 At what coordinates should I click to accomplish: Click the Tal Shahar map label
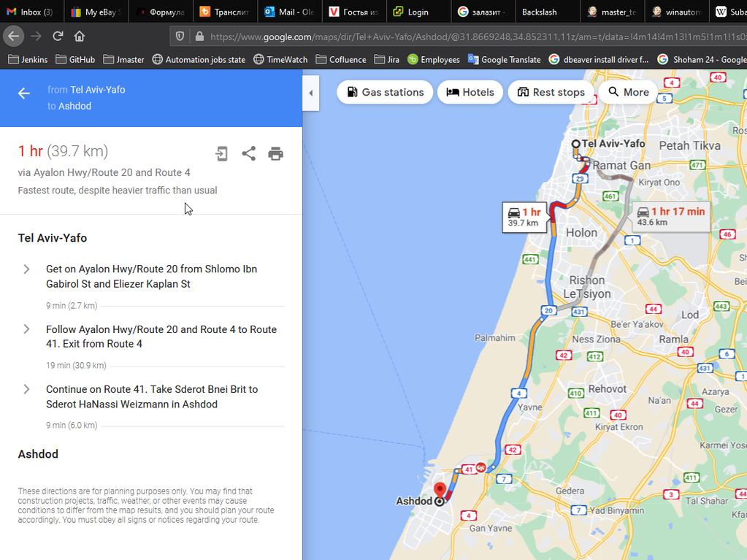[x=707, y=501]
